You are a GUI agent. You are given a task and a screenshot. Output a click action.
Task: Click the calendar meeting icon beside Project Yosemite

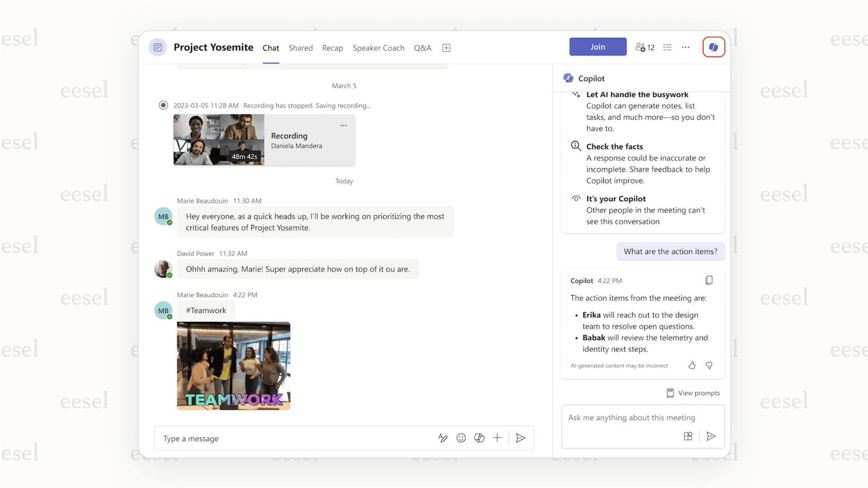(x=158, y=47)
